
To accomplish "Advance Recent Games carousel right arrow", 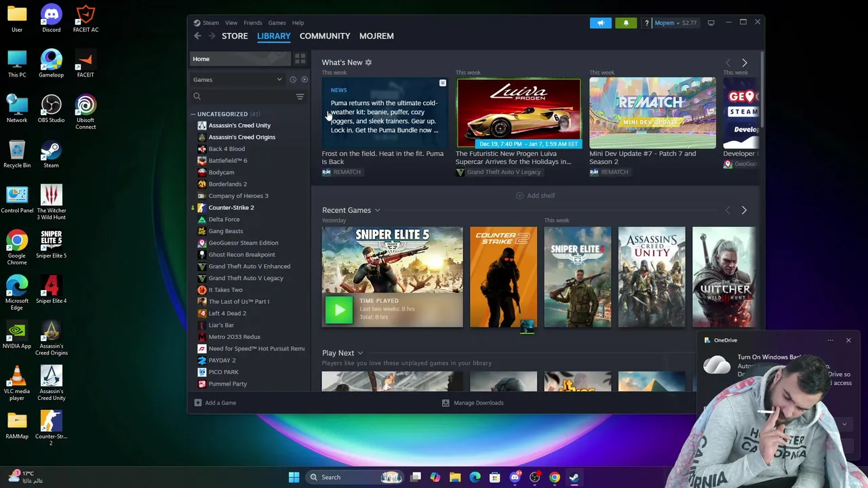I will point(744,210).
